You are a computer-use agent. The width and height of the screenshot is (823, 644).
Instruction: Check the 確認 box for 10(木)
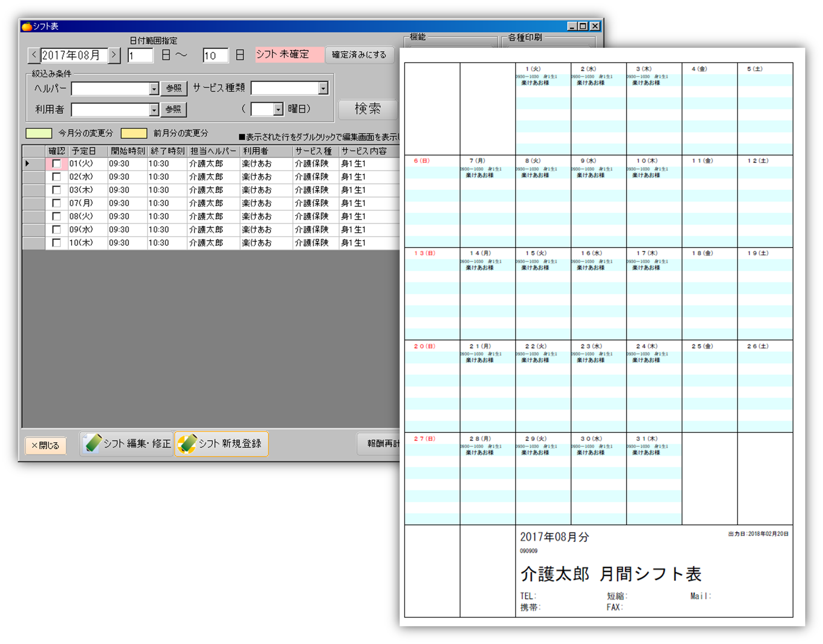pyautogui.click(x=56, y=243)
